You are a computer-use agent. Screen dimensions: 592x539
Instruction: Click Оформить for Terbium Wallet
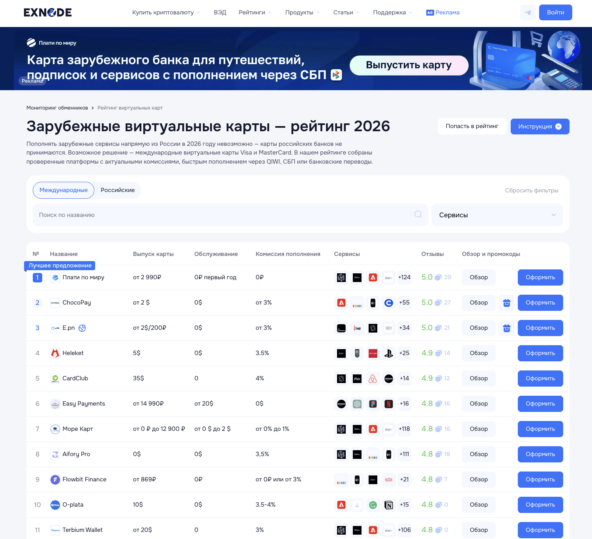tap(540, 530)
